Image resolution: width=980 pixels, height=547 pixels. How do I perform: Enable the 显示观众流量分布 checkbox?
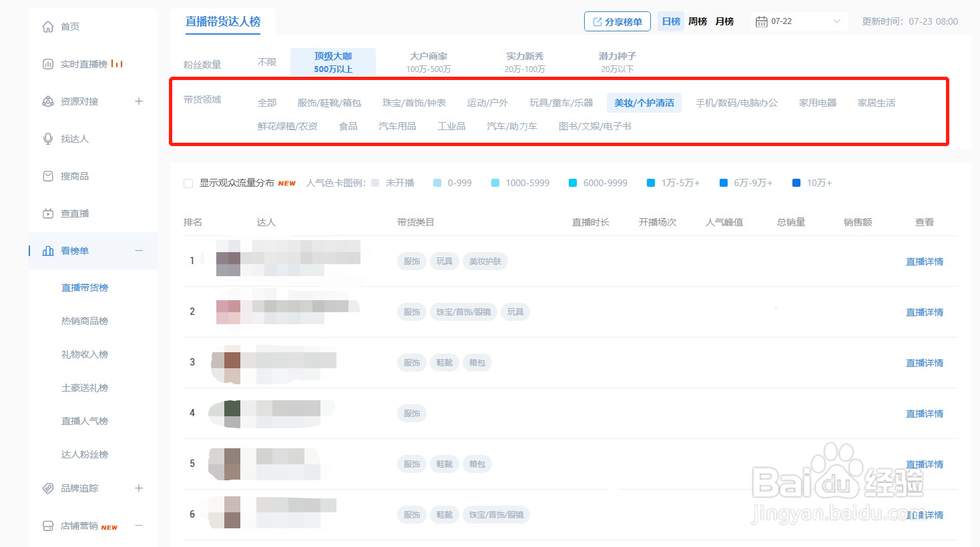(188, 183)
